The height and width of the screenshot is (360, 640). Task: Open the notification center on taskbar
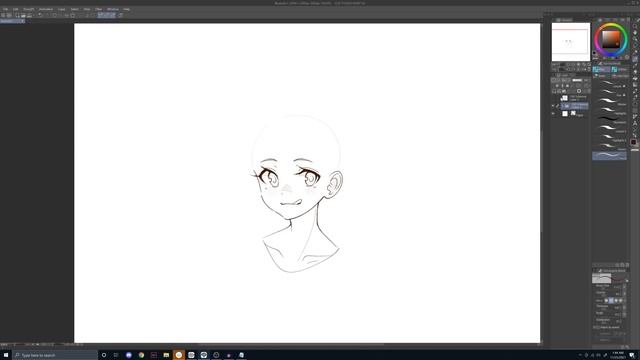point(632,355)
